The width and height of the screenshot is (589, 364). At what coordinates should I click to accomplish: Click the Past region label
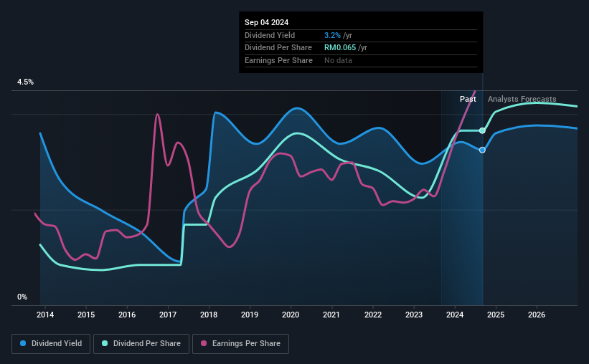pos(468,99)
